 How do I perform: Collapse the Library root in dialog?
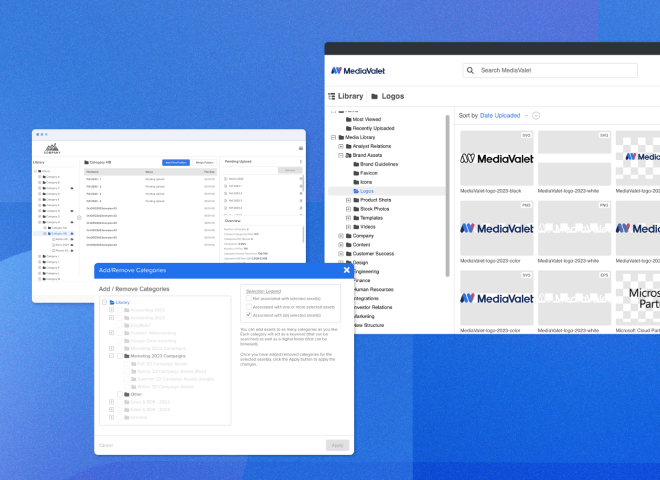coord(104,302)
